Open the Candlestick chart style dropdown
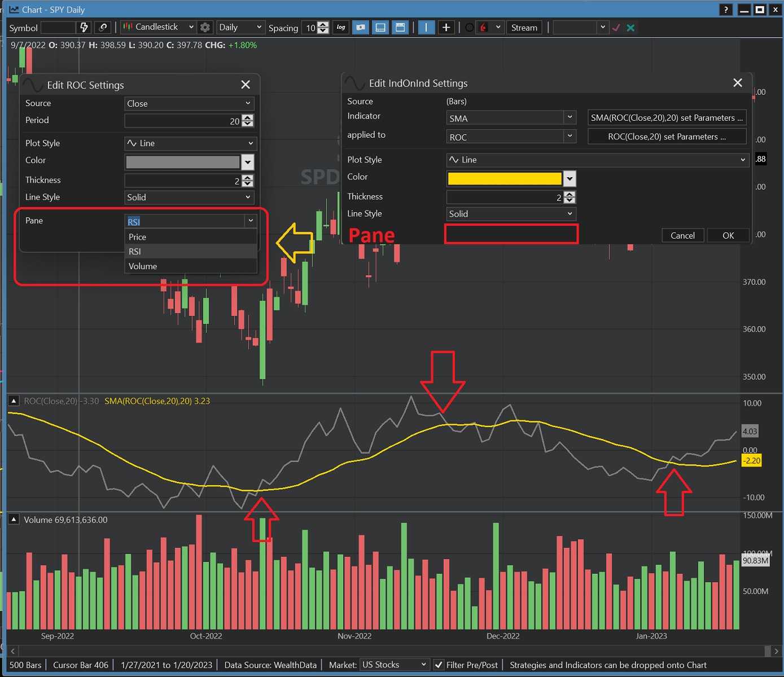Screen dimensions: 784x677 point(158,27)
